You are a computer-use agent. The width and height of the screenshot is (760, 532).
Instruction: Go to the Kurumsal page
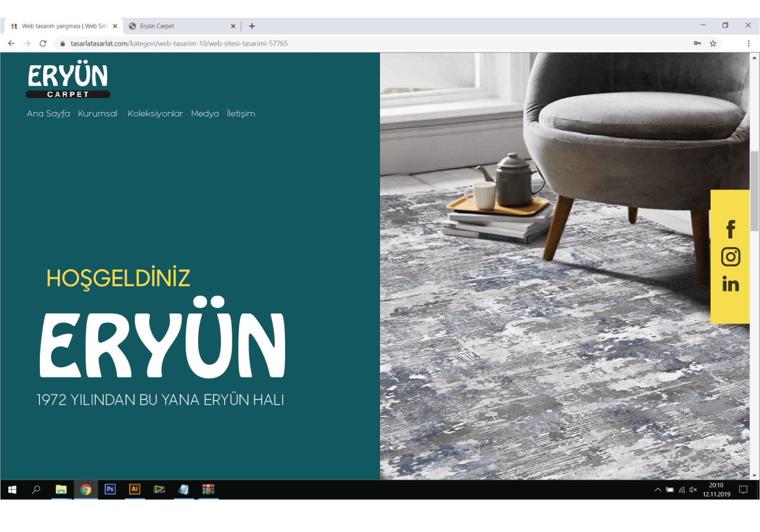coord(98,114)
